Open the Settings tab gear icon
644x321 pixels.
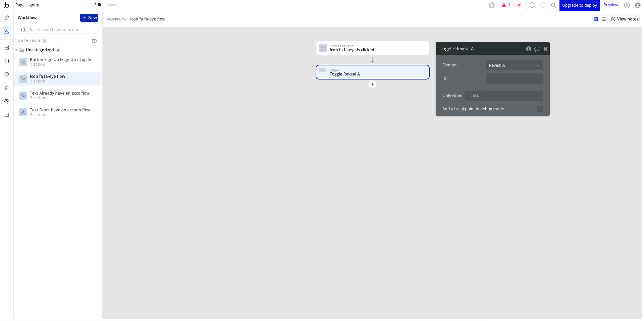pos(7,101)
